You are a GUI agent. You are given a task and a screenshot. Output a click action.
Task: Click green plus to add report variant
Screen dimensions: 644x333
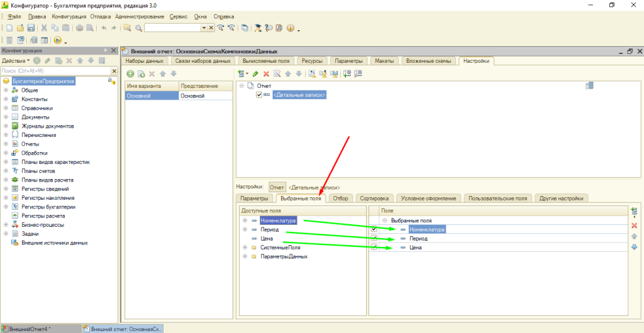(131, 74)
